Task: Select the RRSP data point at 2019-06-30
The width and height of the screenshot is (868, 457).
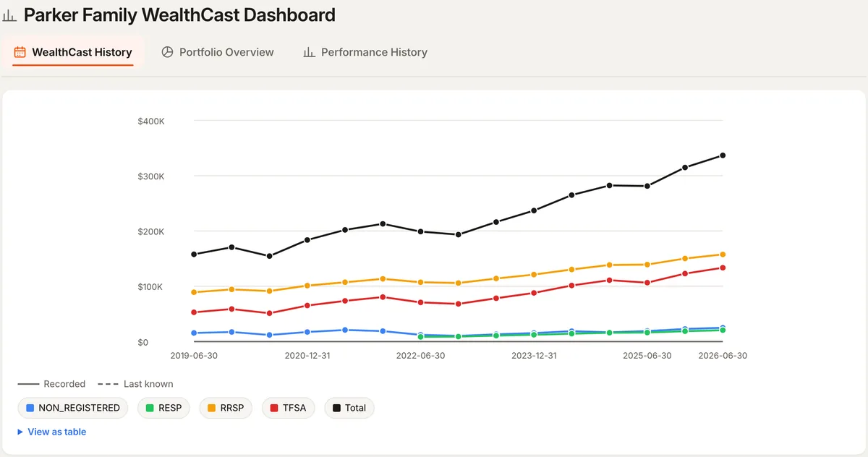Action: pos(194,292)
